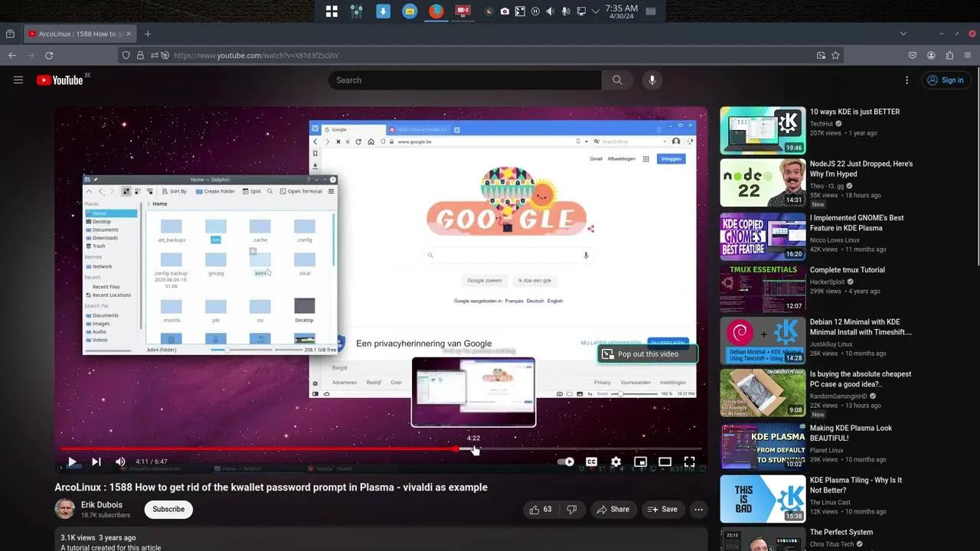Click Erik Dubois channel avatar

pos(64,509)
